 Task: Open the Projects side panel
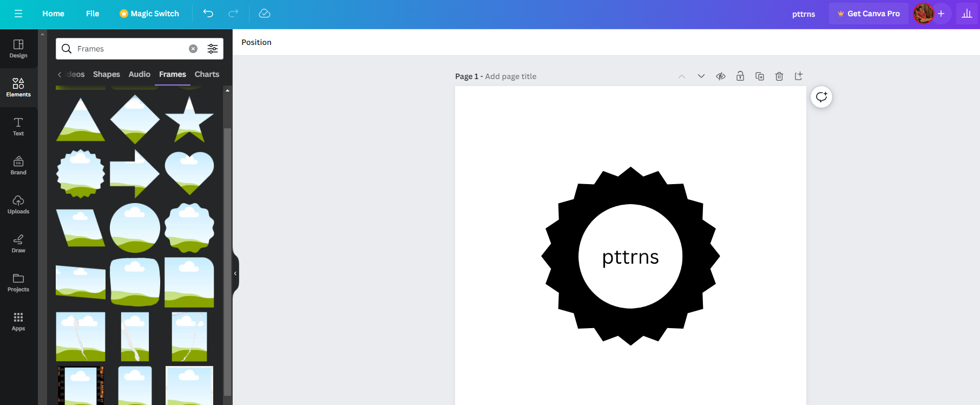coord(18,283)
